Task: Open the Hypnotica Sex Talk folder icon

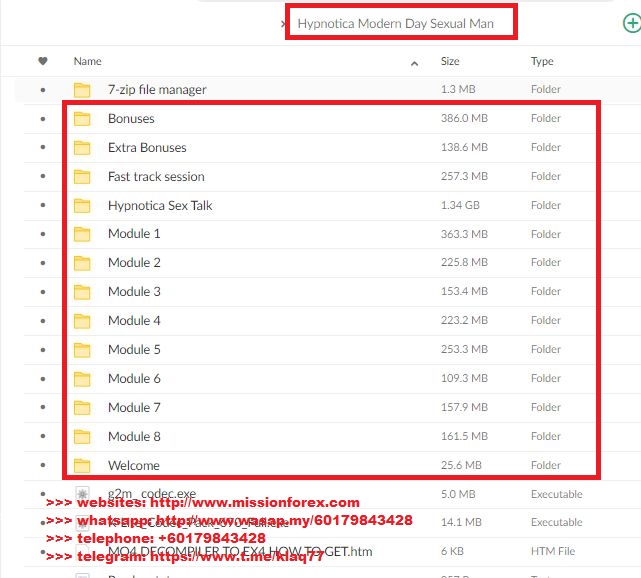Action: 82,206
